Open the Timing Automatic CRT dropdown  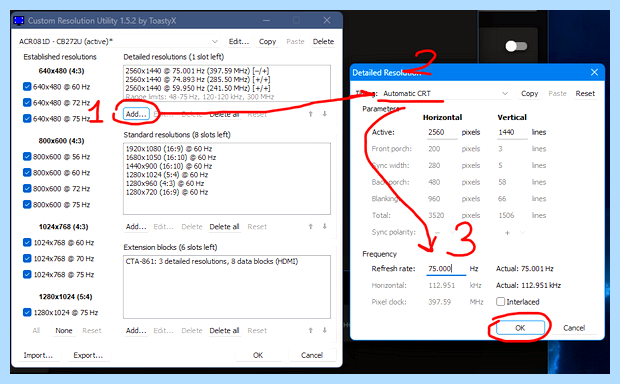coord(445,93)
